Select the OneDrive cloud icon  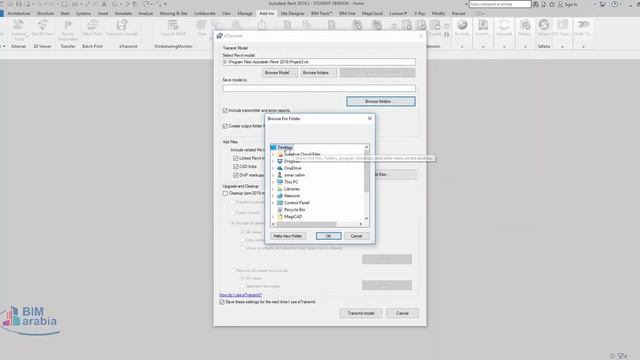tap(280, 168)
